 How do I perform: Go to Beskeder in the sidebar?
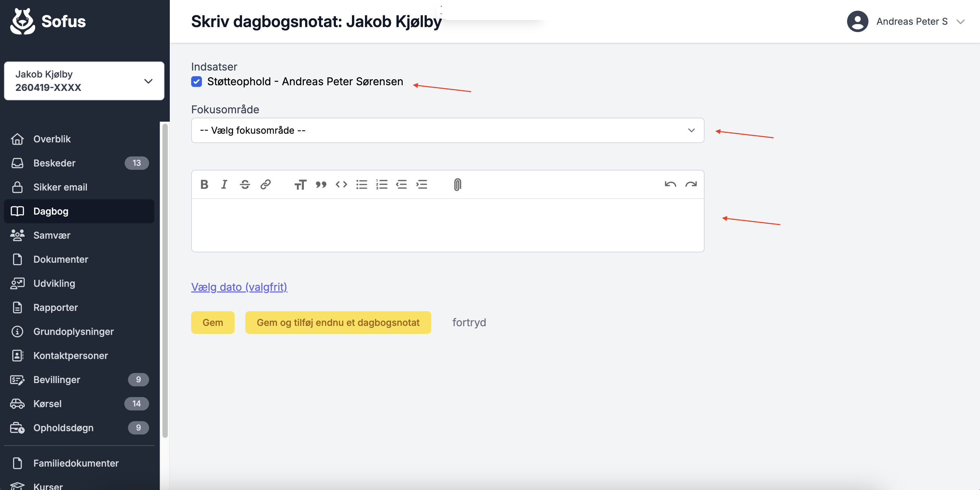pos(54,163)
